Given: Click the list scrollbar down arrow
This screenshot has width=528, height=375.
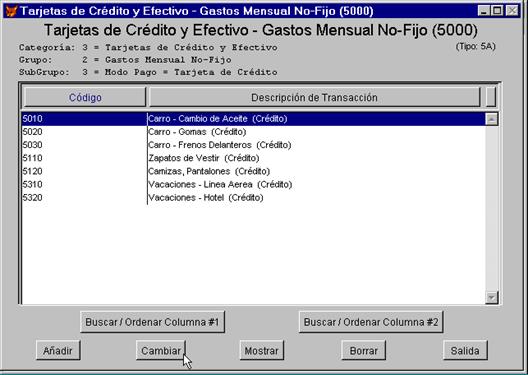Looking at the screenshot, I should click(492, 297).
